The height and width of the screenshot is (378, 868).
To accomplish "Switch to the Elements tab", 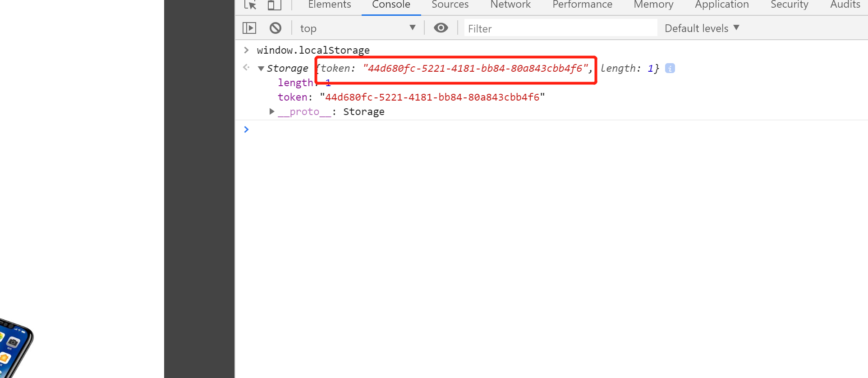I will [330, 5].
